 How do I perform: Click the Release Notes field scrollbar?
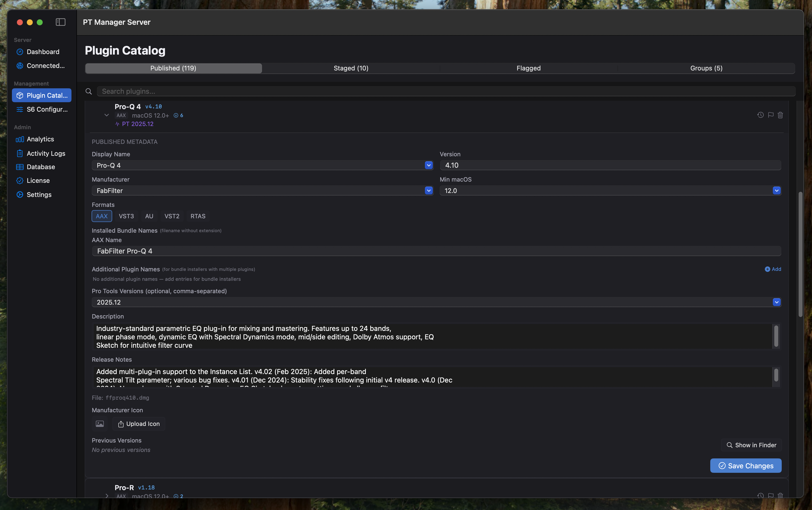[776, 375]
